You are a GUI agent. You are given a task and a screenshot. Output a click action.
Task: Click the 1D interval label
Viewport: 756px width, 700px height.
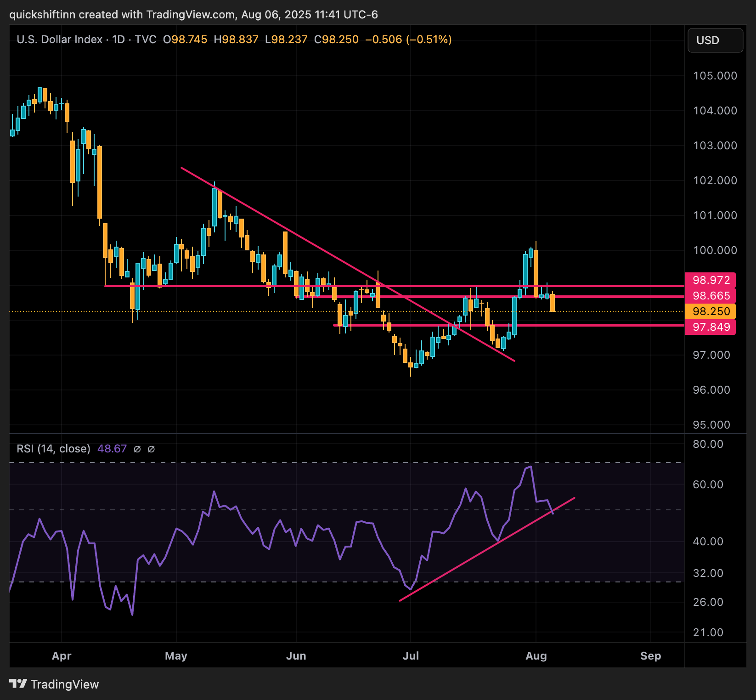(118, 40)
